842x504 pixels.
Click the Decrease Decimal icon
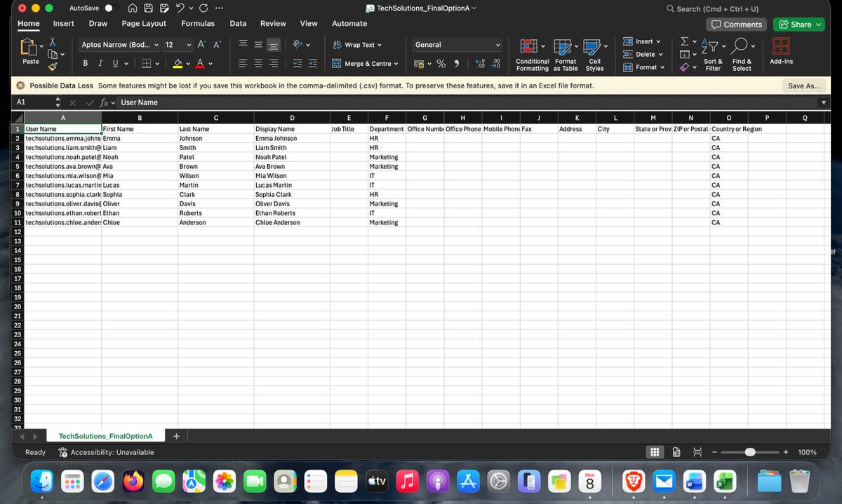click(x=496, y=64)
